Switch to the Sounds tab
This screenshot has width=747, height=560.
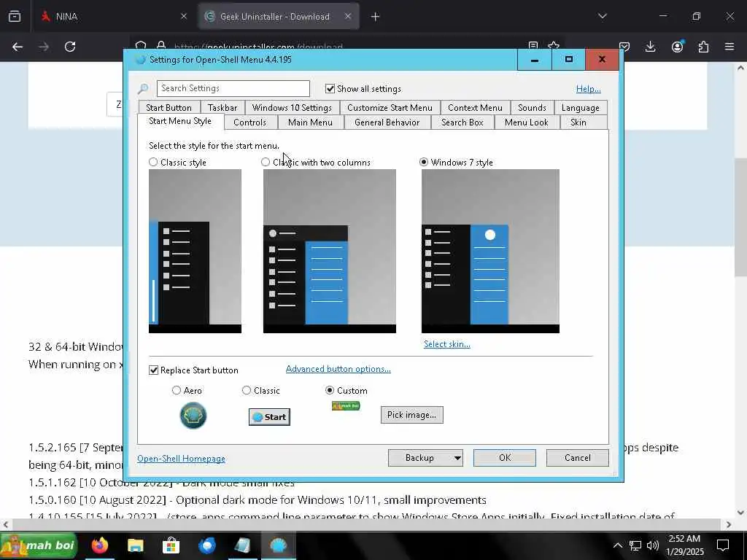click(x=532, y=108)
